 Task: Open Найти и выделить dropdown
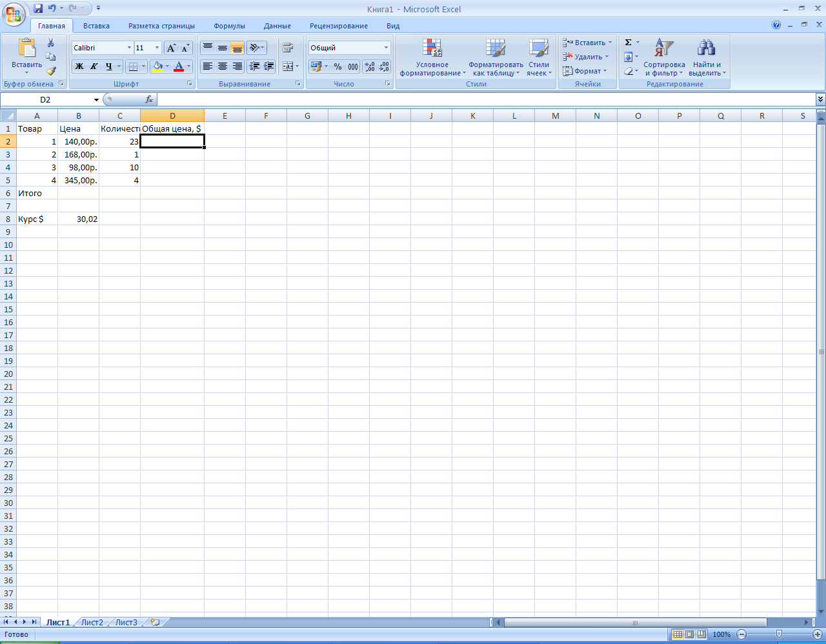coord(707,57)
